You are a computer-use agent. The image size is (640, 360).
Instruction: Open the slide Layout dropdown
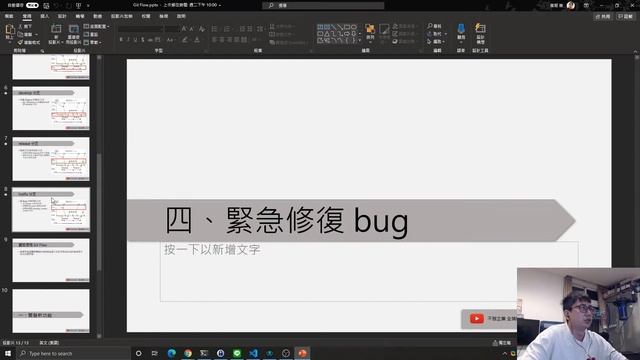pos(97,27)
